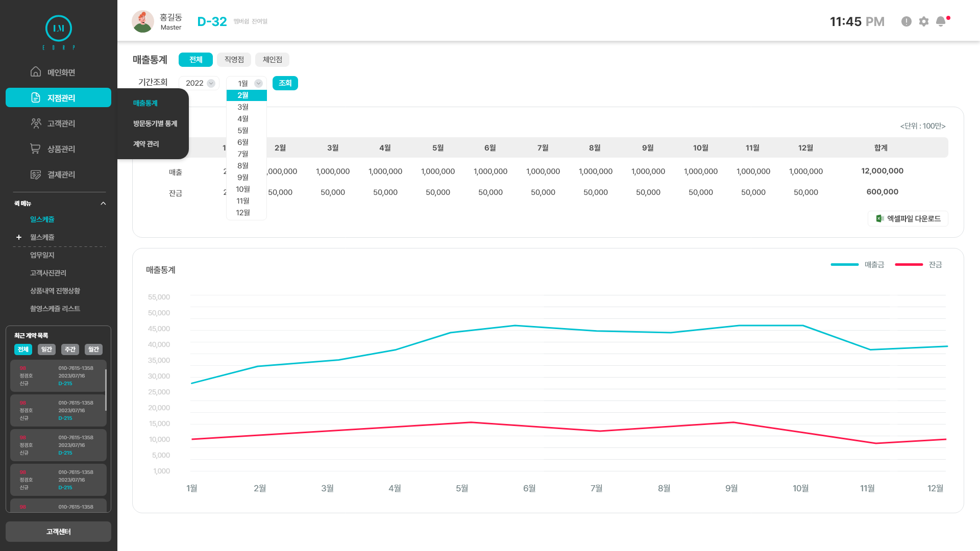Open 계약 관리 submenu item
Screen dimensions: 980x551
tap(146, 144)
